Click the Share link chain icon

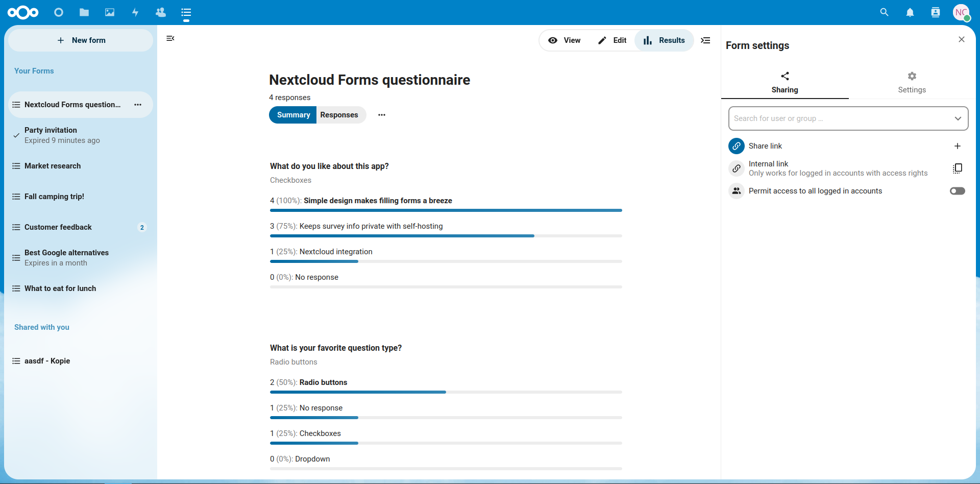click(737, 146)
